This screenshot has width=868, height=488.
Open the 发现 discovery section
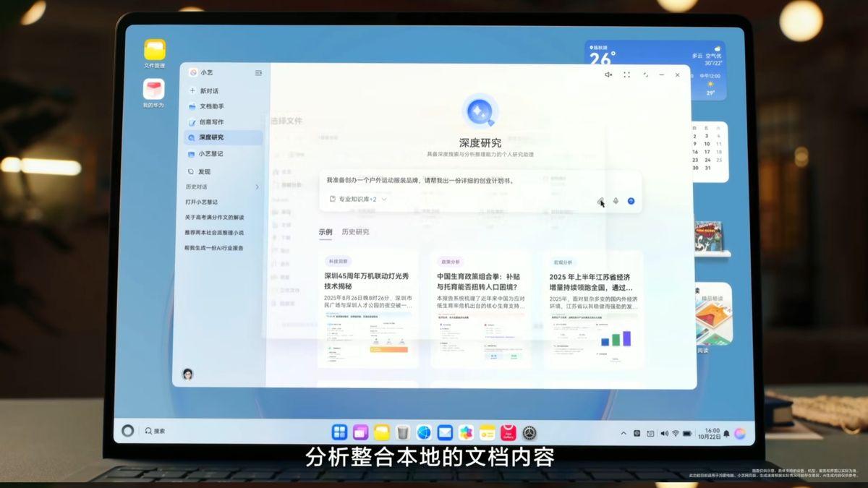point(205,171)
